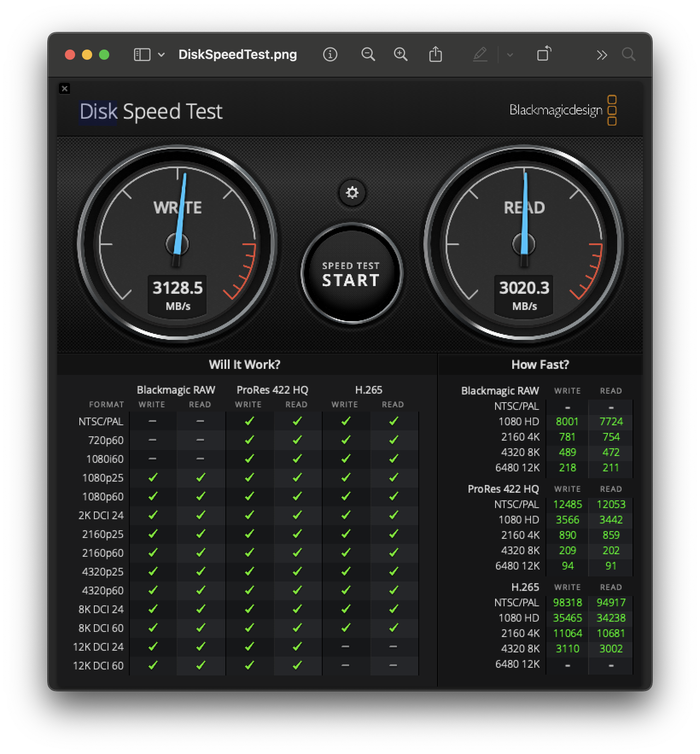This screenshot has height=754, width=700.
Task: Click H.265 2160 4K write value 11064
Action: point(567,633)
